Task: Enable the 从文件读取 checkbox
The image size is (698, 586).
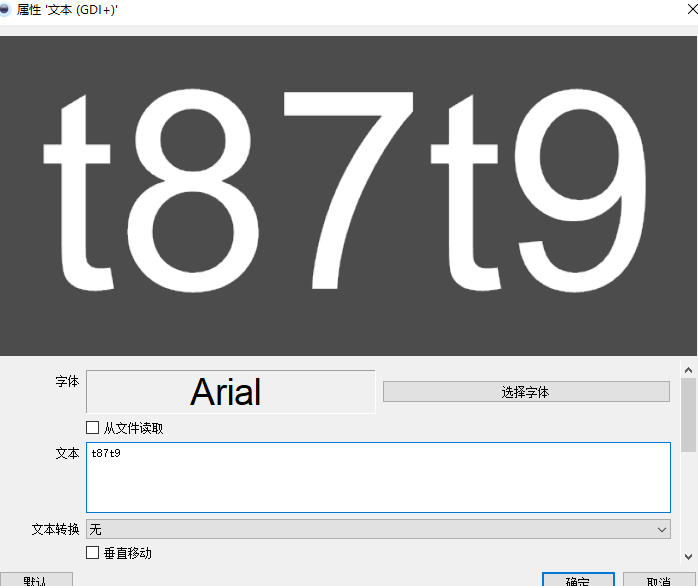Action: point(92,428)
